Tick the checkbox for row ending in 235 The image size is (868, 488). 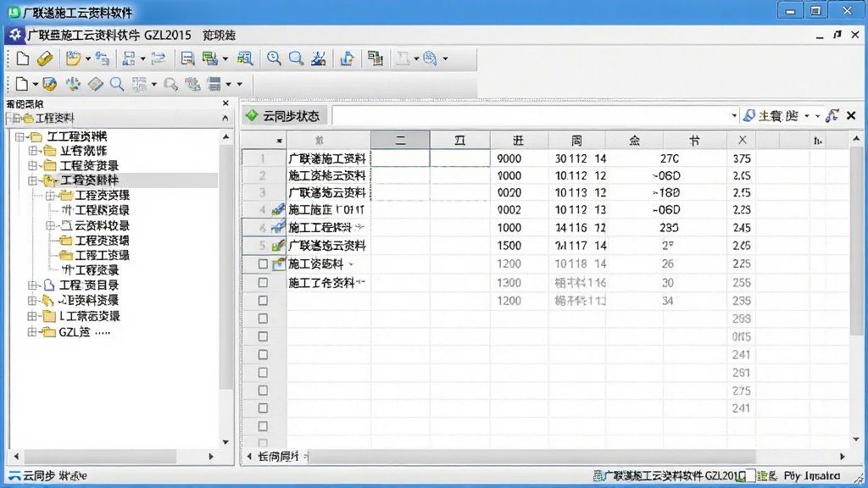(x=263, y=301)
